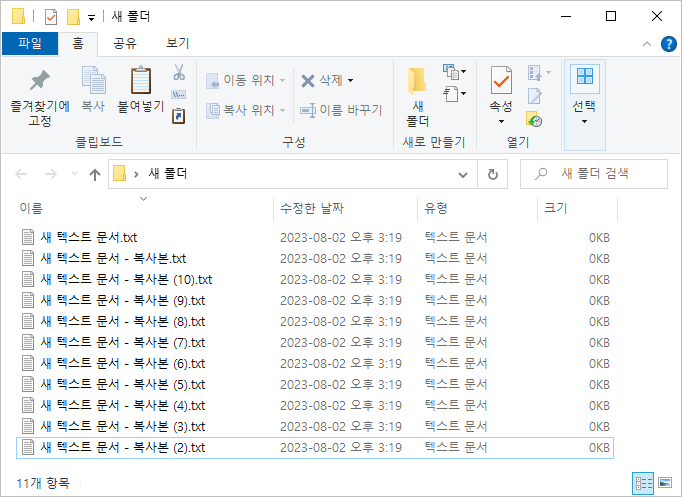The height and width of the screenshot is (497, 682).
Task: Switch to the 보기 (View) tab
Action: click(x=177, y=44)
